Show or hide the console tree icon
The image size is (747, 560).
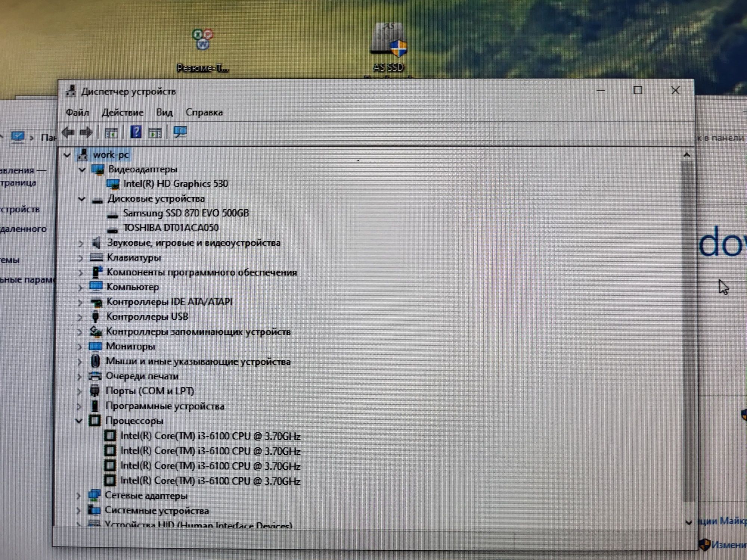tap(111, 133)
